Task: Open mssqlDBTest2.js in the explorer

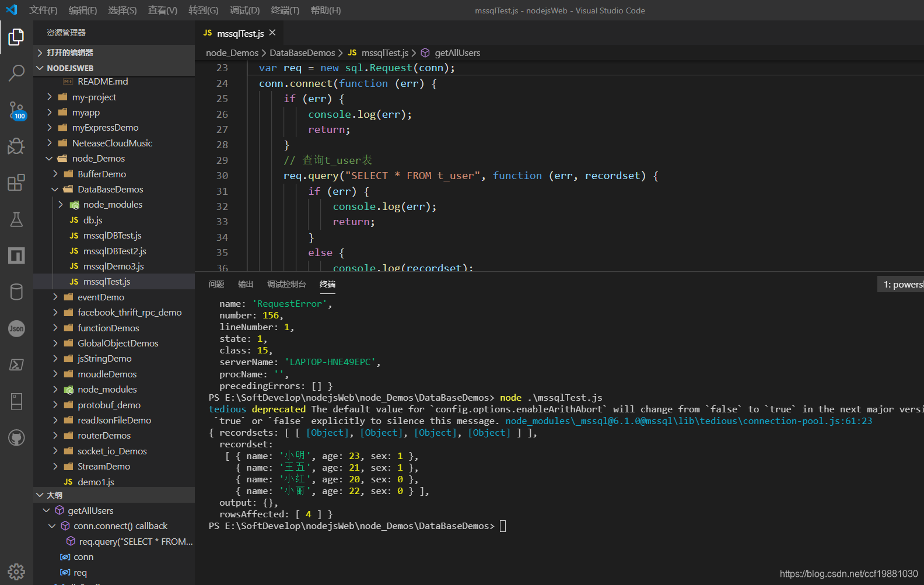Action: click(x=114, y=251)
